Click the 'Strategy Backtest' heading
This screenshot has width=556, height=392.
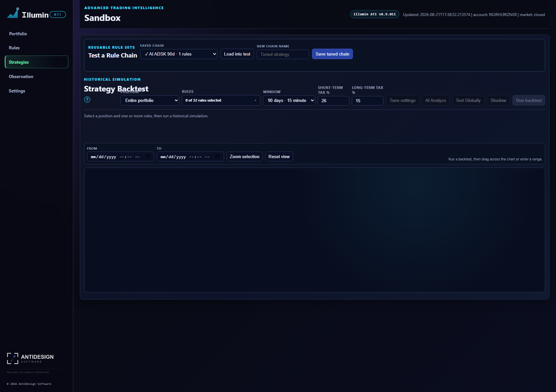point(116,89)
